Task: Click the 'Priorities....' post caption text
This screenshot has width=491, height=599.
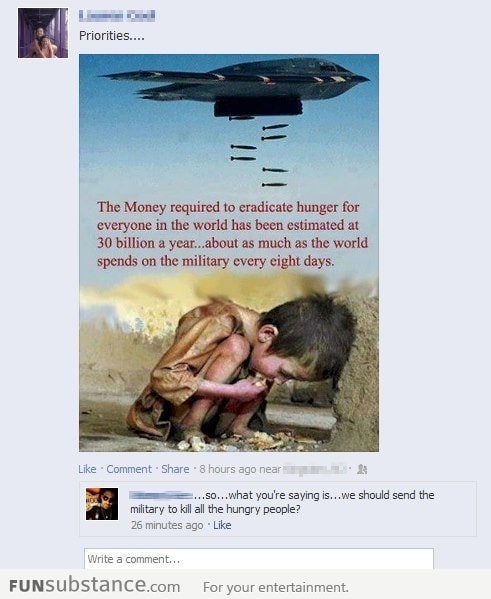Action: click(x=112, y=36)
